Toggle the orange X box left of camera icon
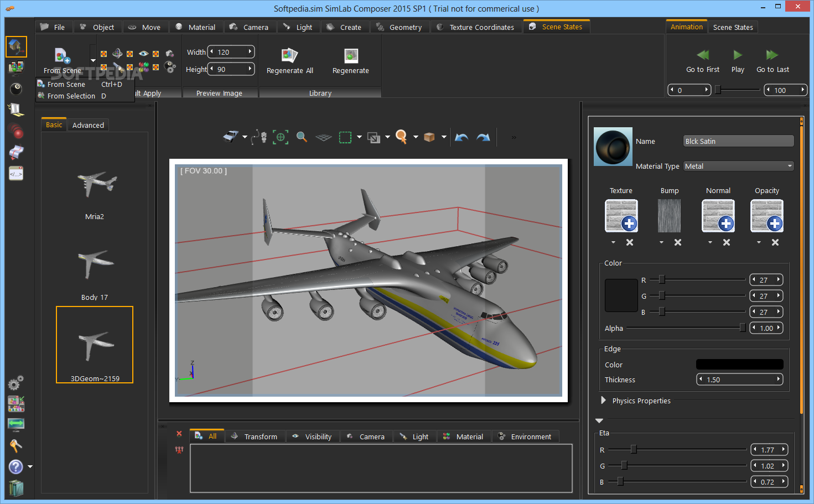The height and width of the screenshot is (504, 814). click(156, 54)
